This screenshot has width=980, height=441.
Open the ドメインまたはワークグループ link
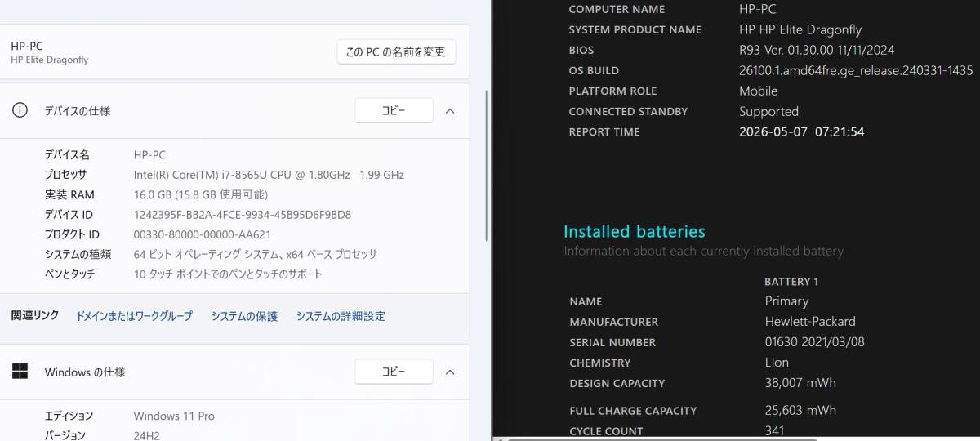[134, 316]
